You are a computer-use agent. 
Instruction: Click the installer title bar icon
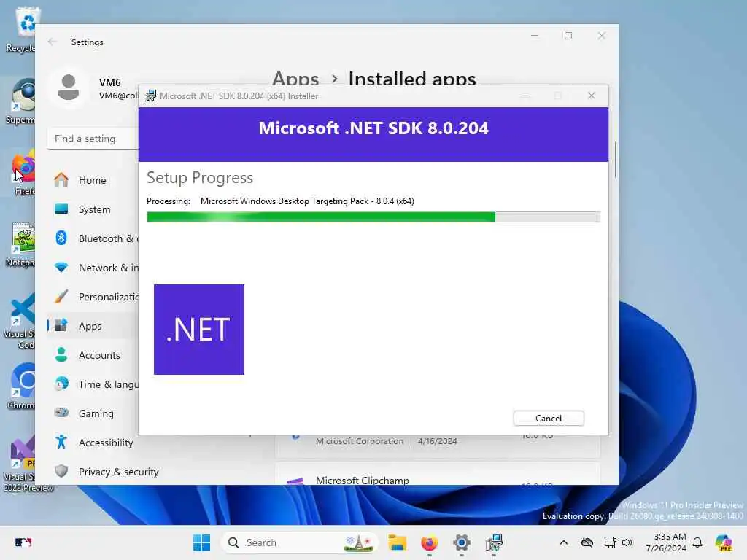tap(150, 96)
